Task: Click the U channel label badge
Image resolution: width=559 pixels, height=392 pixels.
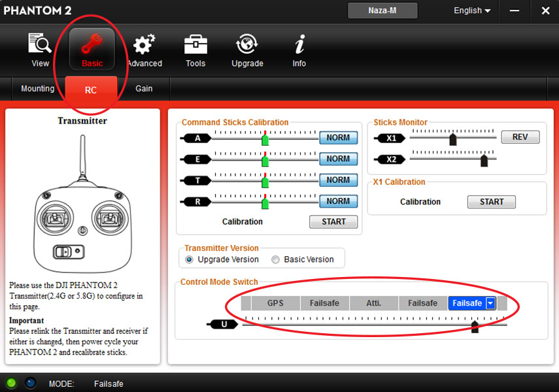Action: tap(222, 324)
